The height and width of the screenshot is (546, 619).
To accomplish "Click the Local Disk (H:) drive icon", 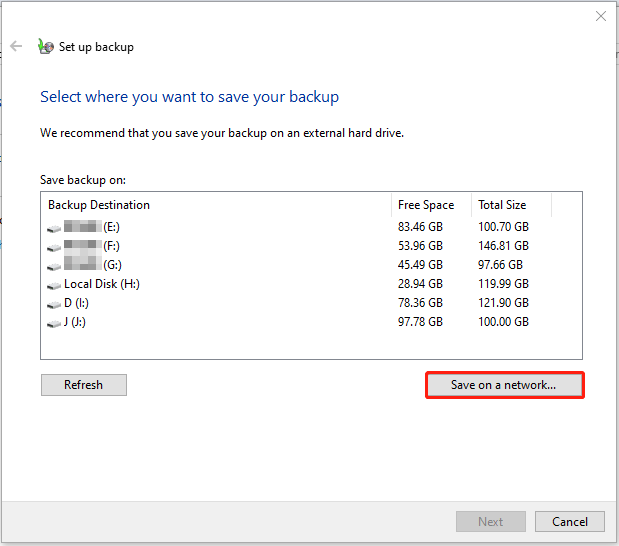I will (x=54, y=285).
